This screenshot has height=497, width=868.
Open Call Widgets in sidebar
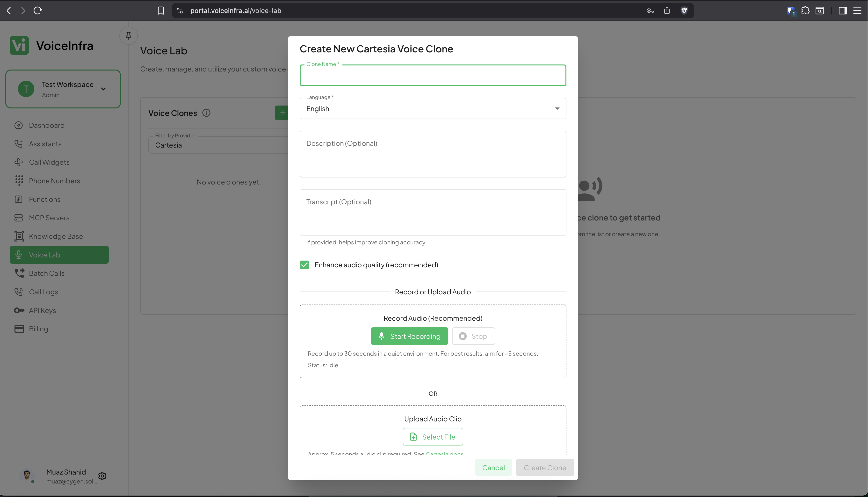coord(59,162)
